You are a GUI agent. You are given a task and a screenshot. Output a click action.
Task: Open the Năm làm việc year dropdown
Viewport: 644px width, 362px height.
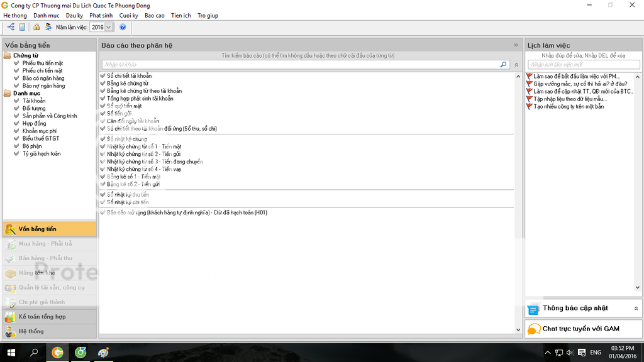(108, 27)
